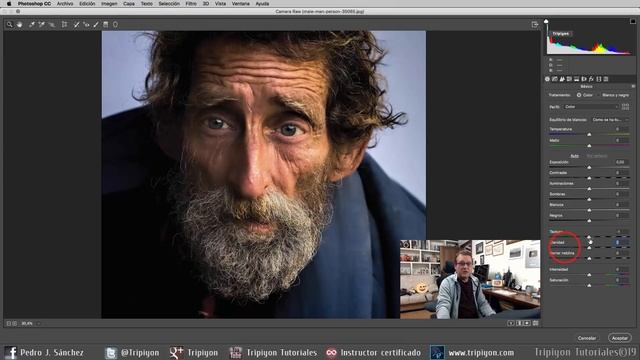Click the copy settings to before icon
The image size is (640, 360).
[527, 323]
